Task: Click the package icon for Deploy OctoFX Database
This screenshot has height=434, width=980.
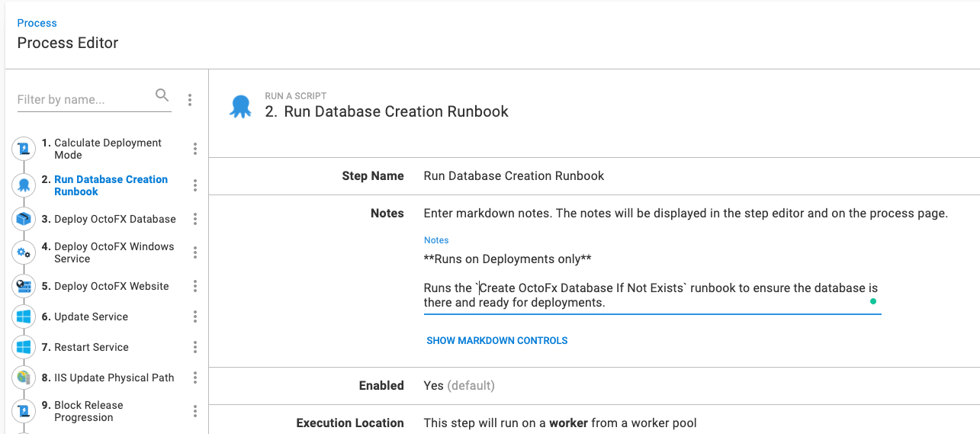Action: click(x=24, y=220)
